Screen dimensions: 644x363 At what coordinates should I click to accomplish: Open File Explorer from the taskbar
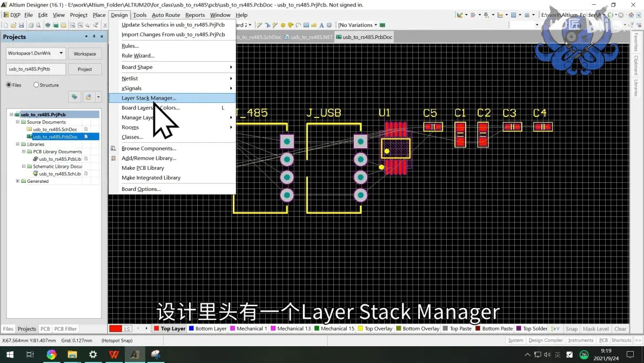[72, 354]
